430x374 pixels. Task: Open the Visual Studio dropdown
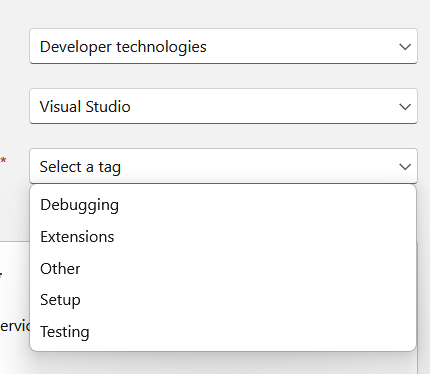click(223, 106)
